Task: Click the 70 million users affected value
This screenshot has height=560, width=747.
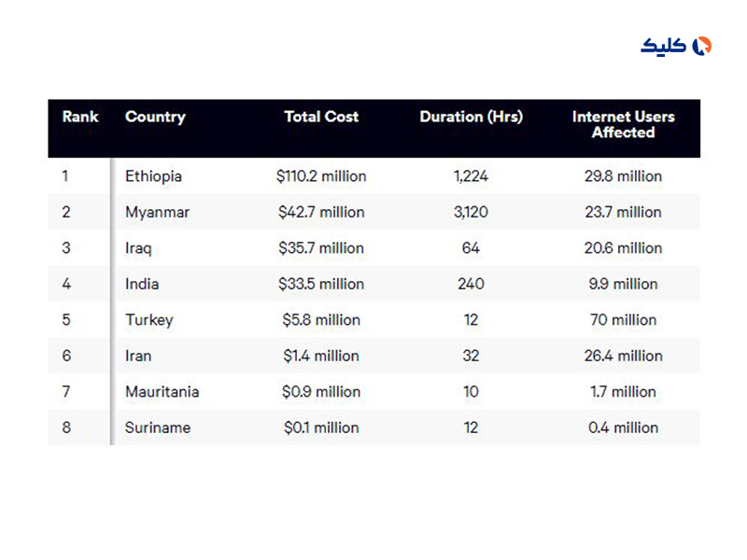Action: tap(623, 319)
